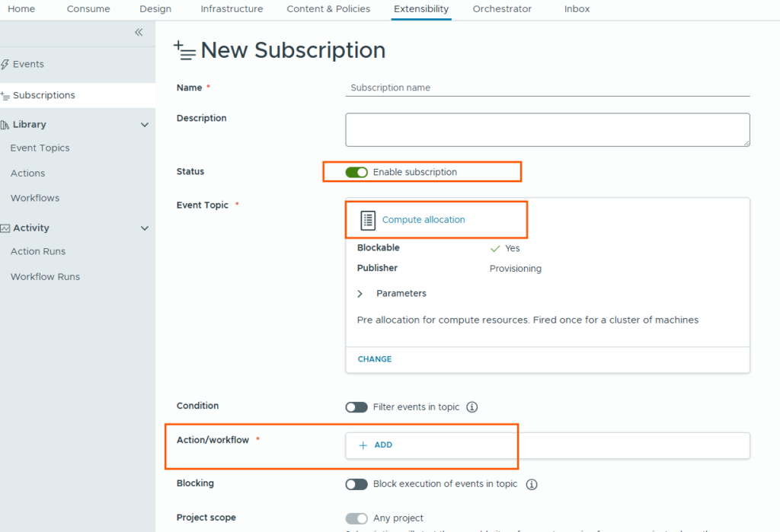The width and height of the screenshot is (780, 532).
Task: Click the Library books icon
Action: 5,125
